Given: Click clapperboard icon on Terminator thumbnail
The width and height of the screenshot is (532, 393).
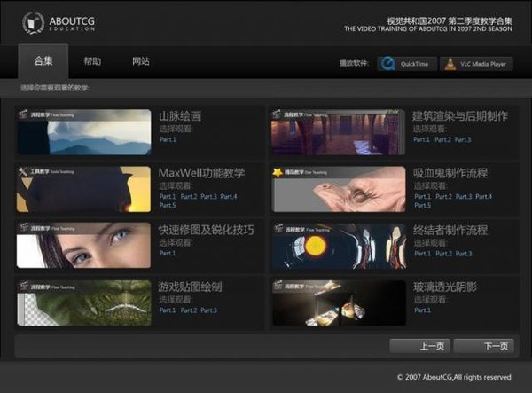Looking at the screenshot, I should click(x=278, y=228).
